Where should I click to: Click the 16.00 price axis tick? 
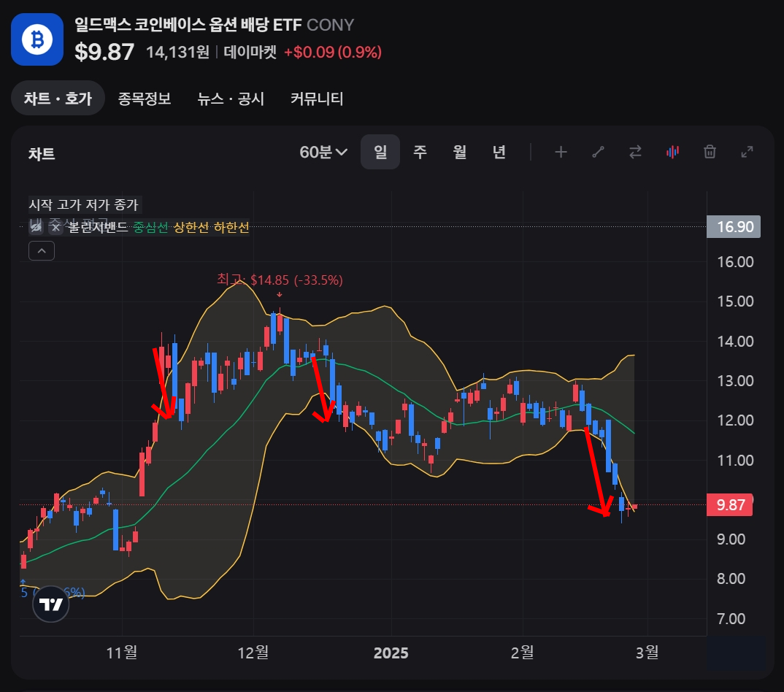tap(735, 262)
